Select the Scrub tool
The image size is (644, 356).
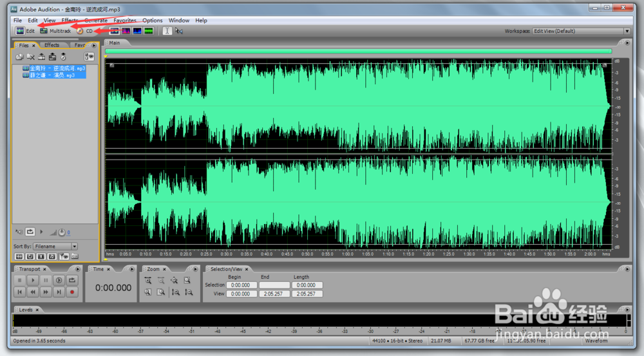(178, 31)
